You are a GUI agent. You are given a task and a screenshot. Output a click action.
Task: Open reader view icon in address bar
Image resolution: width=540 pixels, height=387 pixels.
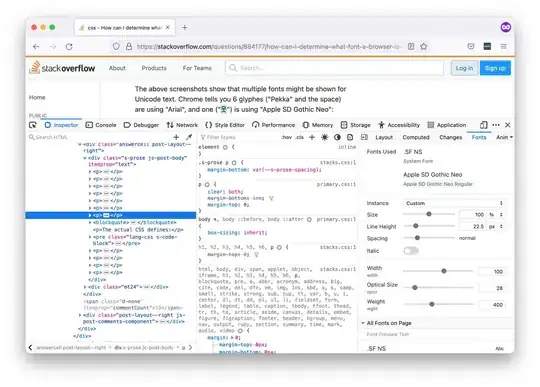coord(411,46)
